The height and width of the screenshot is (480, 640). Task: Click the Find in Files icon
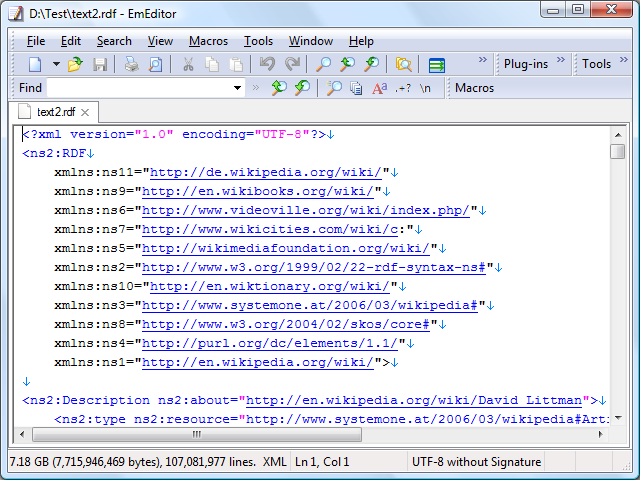coord(403,64)
